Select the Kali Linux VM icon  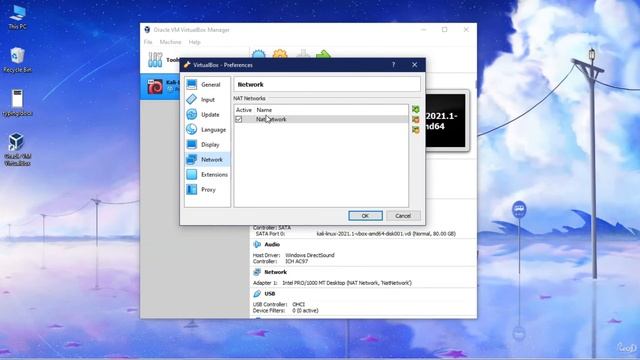(x=155, y=87)
